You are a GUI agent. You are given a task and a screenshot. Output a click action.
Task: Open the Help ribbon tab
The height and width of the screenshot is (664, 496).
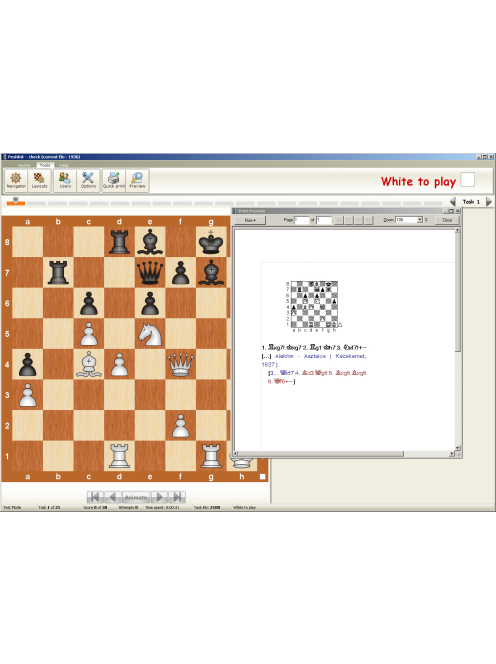tap(64, 165)
